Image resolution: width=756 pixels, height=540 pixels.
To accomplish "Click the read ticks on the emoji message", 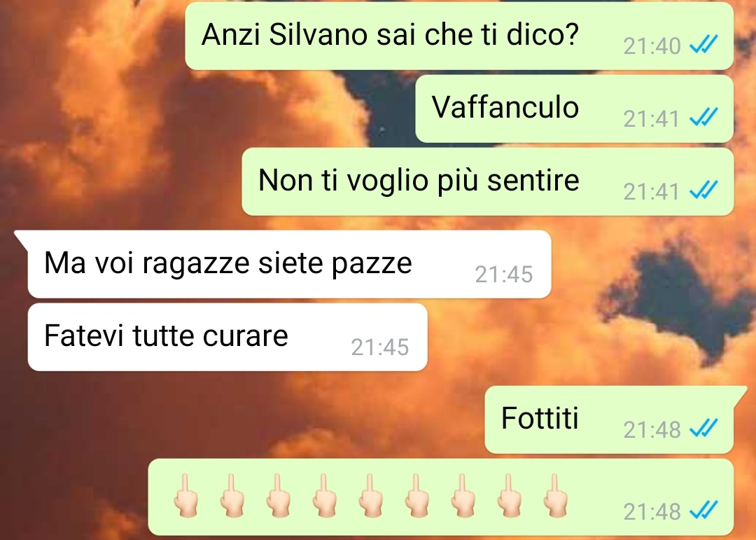I will [704, 510].
